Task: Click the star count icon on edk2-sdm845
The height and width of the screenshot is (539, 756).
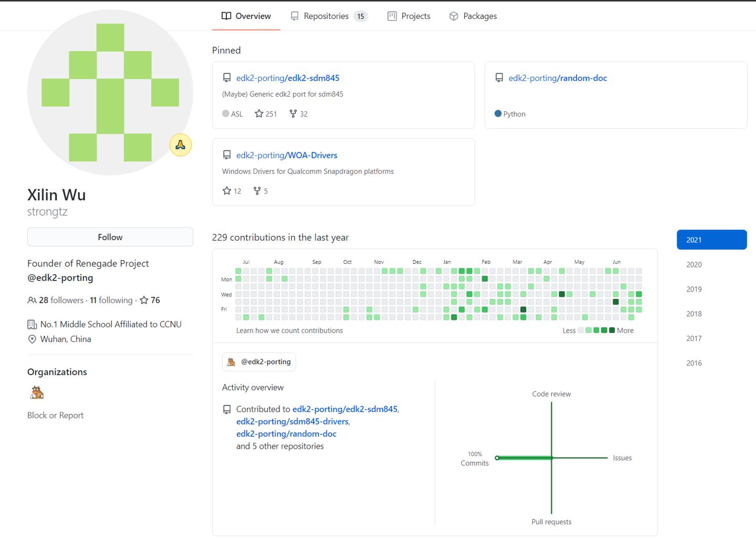Action: point(259,113)
